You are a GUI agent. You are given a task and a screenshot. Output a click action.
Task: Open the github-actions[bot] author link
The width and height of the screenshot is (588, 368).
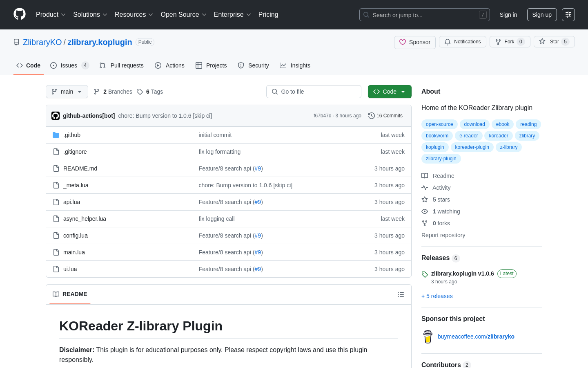point(89,116)
